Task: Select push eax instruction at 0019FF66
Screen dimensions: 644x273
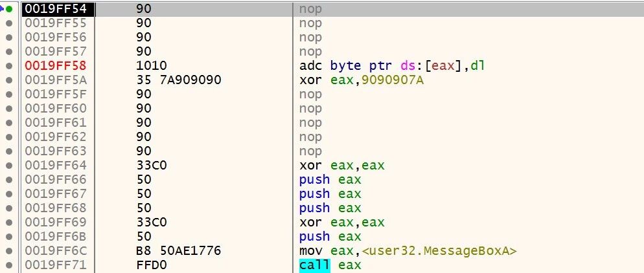Action: (x=330, y=180)
